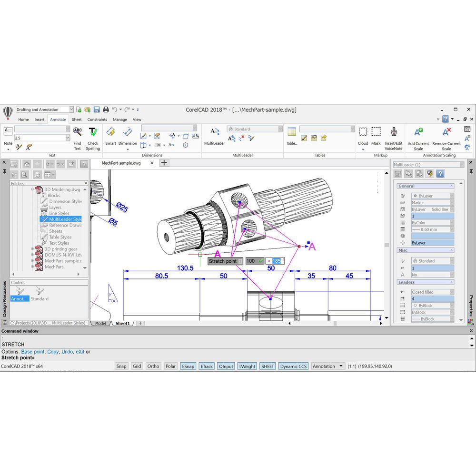The height and width of the screenshot is (476, 476).
Task: Open help from the Properties palette question mark
Action: pos(440,173)
